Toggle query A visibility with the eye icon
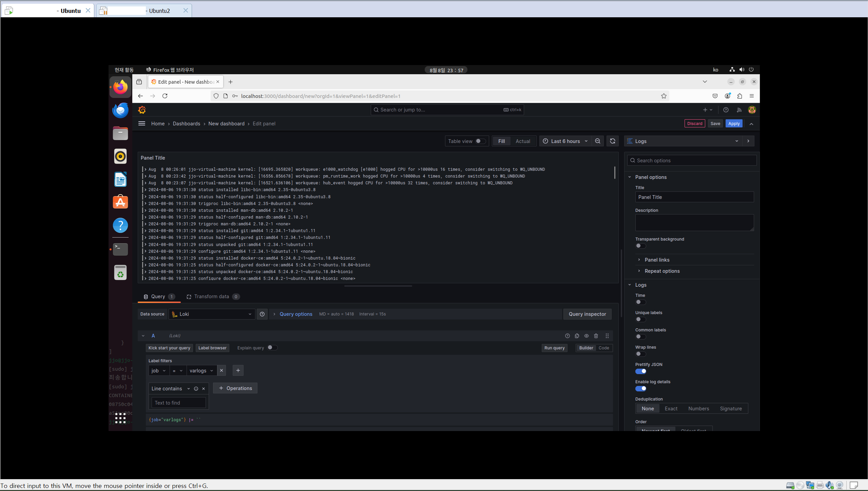868x491 pixels. [586, 336]
